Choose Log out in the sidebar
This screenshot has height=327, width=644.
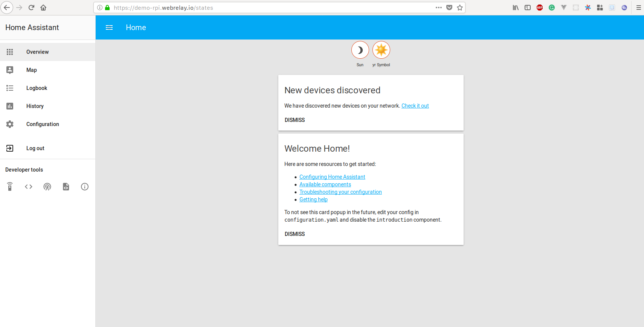click(x=47, y=148)
